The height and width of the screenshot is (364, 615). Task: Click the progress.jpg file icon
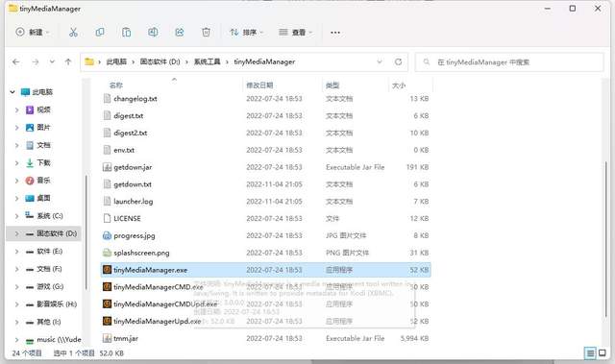pyautogui.click(x=107, y=235)
